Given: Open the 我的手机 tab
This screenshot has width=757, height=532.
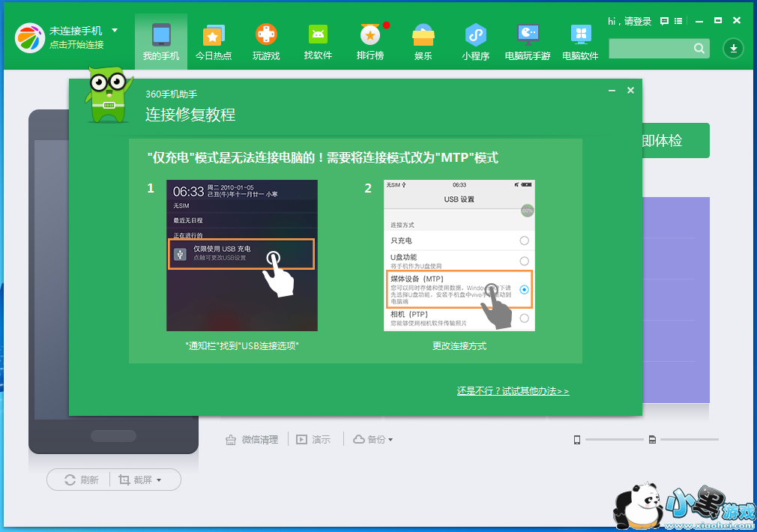Looking at the screenshot, I should pyautogui.click(x=160, y=42).
